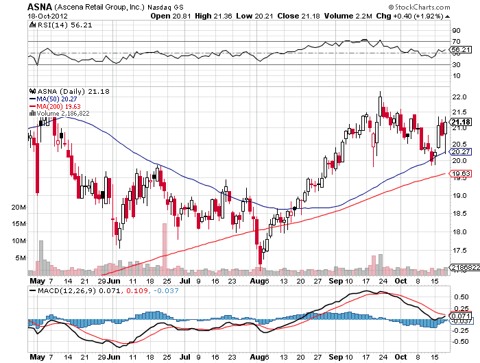This screenshot has width=480, height=363.
Task: Click the 56.21 RSI value tag on axis
Action: (x=461, y=50)
